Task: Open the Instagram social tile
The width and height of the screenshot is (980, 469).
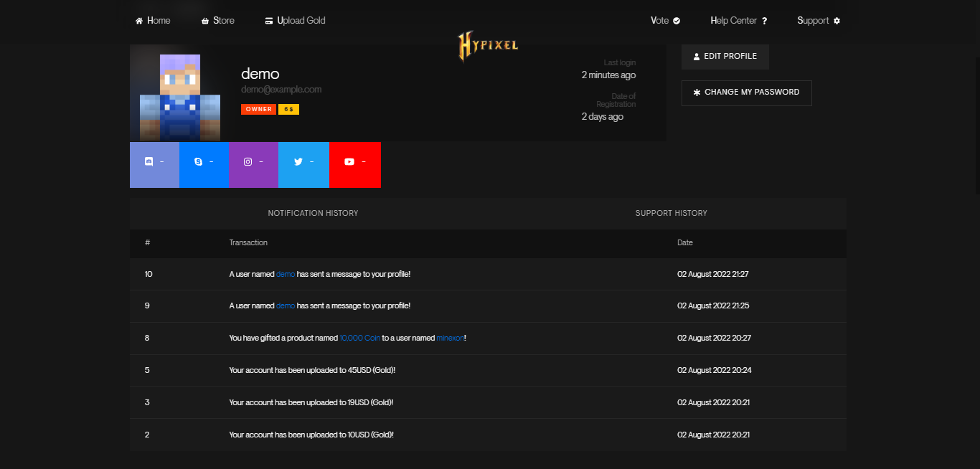Action: 253,165
